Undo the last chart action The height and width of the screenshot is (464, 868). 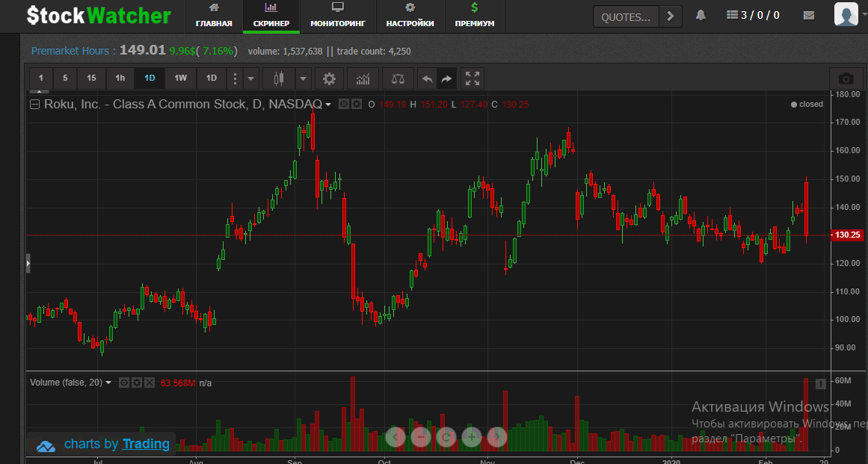click(x=427, y=78)
